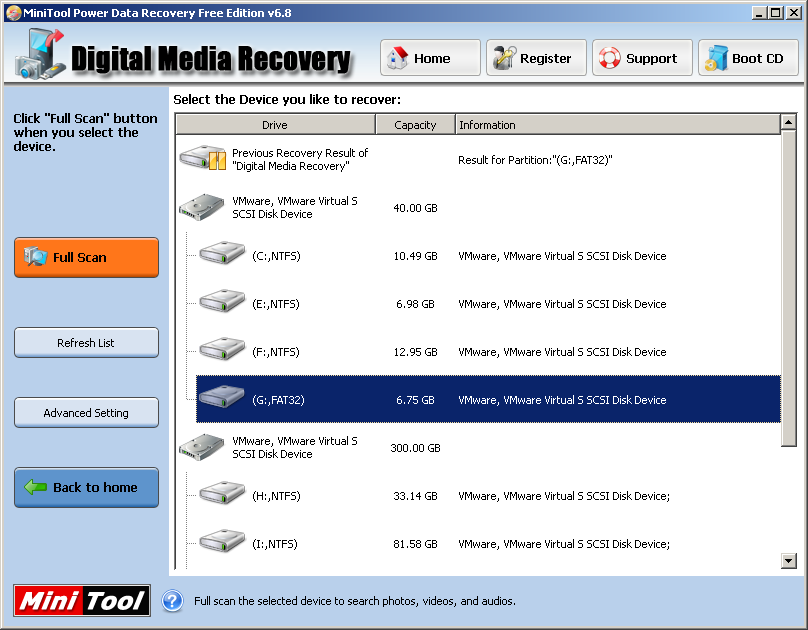This screenshot has height=630, width=808.
Task: Click the scrollbar up arrow
Action: click(788, 122)
